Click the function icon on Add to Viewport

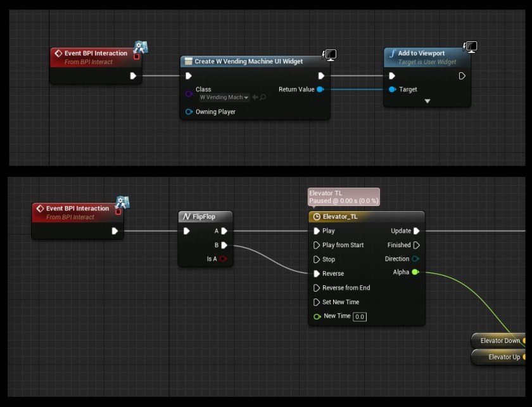[x=392, y=54]
